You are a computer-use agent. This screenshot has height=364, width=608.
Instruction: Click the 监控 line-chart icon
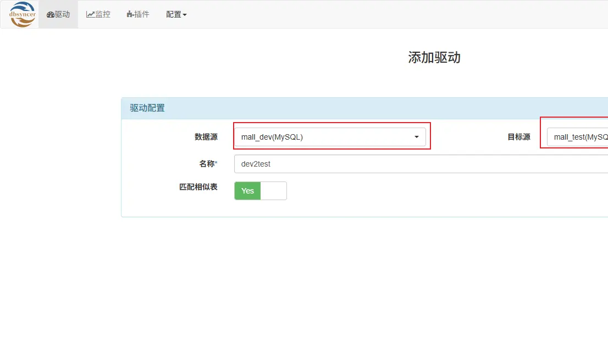90,14
